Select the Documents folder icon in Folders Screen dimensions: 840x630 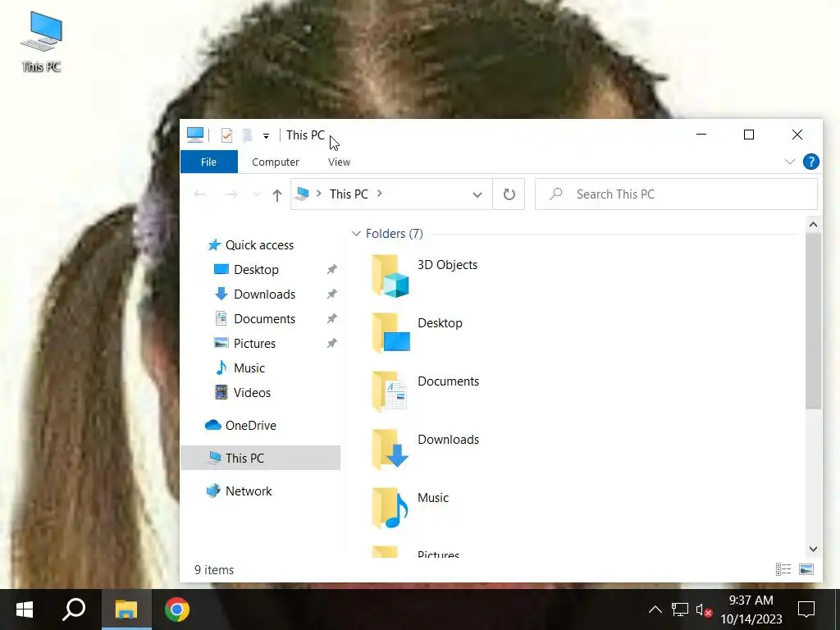[x=390, y=391]
